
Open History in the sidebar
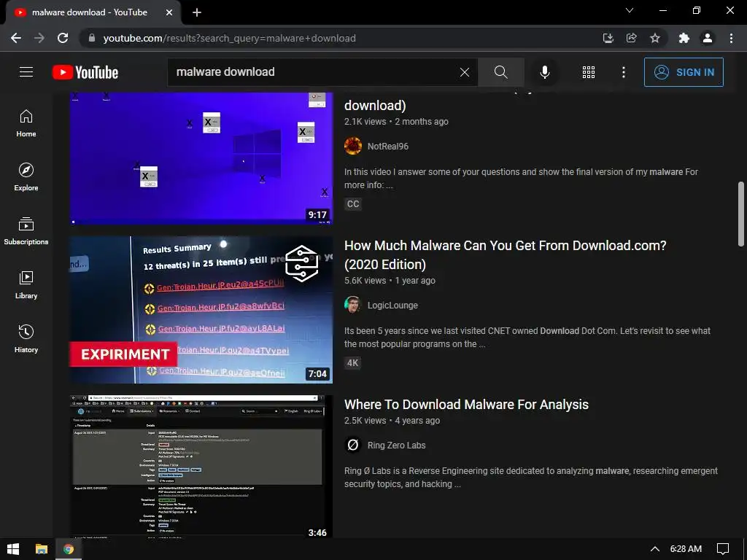click(x=26, y=338)
